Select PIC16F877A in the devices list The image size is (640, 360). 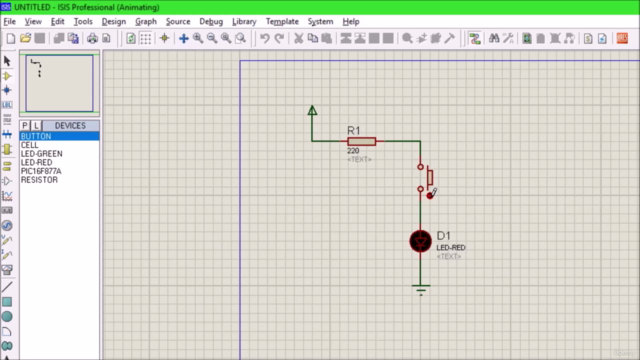click(59, 171)
